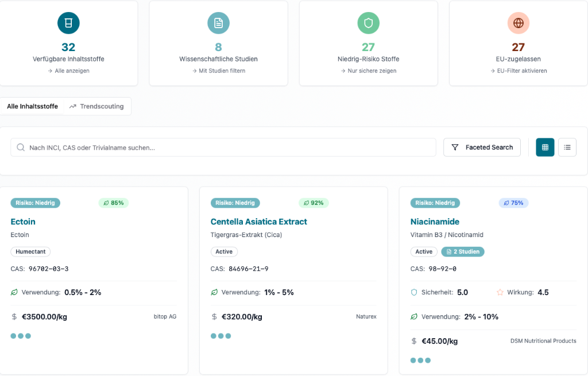Open the Trendscouting tab
Screen dimensions: 588x376
pyautogui.click(x=96, y=106)
